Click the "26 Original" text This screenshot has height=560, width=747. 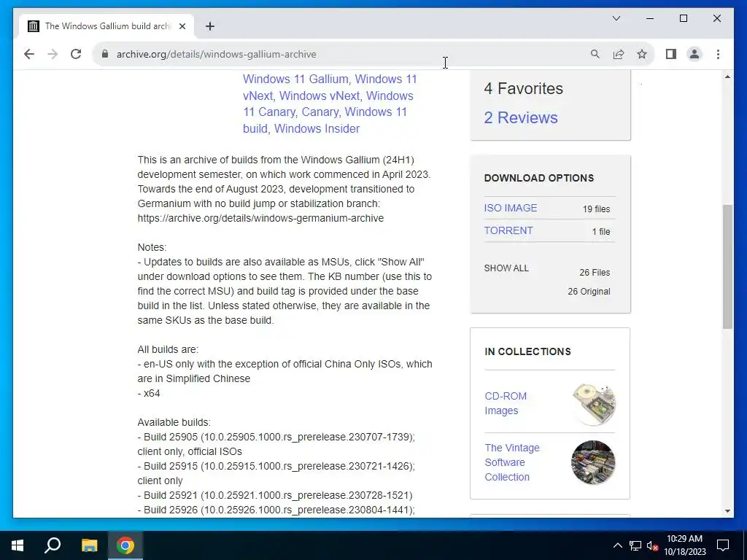(589, 292)
